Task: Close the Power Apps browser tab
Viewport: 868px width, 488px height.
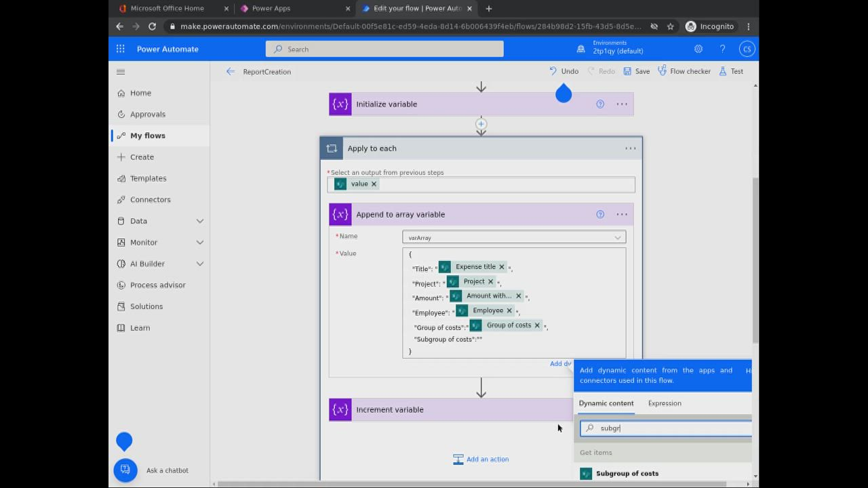Action: 348,8
